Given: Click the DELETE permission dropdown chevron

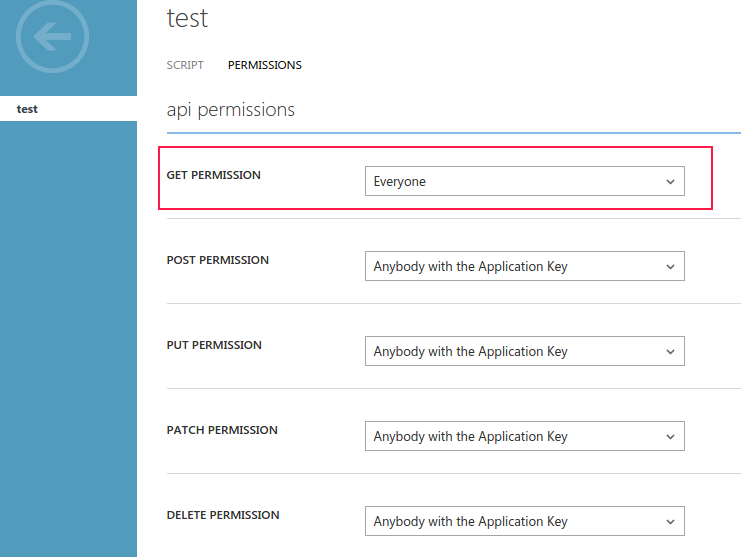Looking at the screenshot, I should click(670, 522).
